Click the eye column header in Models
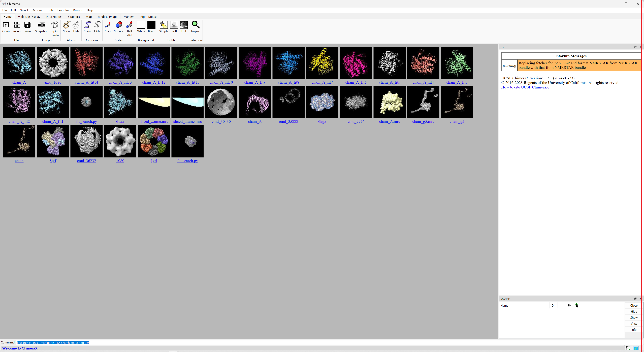 (568, 305)
